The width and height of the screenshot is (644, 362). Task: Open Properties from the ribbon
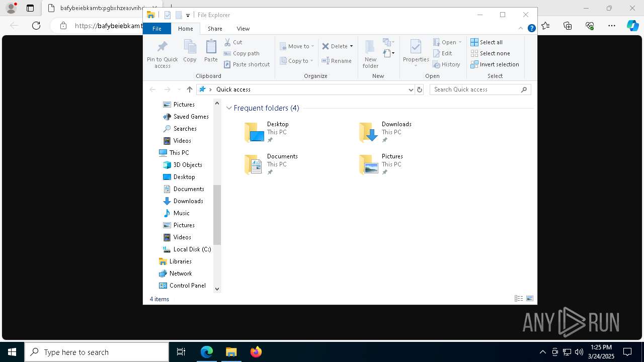pos(416,54)
